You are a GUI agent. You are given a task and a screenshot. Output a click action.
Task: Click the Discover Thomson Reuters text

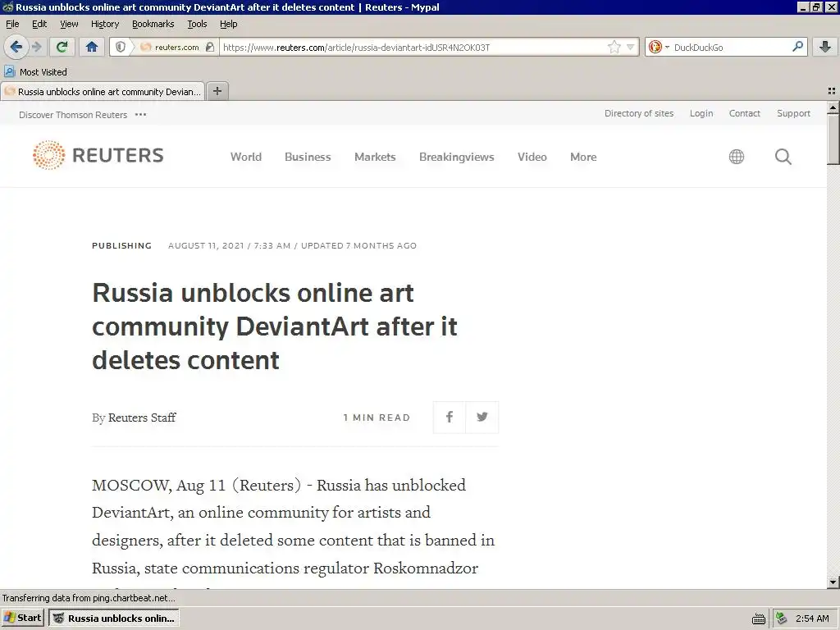73,115
